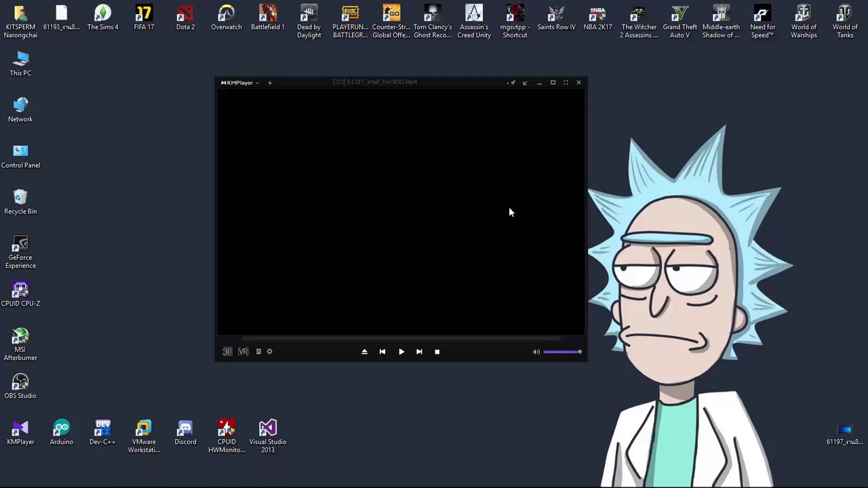The width and height of the screenshot is (868, 488).
Task: Click the eject/open file button
Action: (x=364, y=352)
